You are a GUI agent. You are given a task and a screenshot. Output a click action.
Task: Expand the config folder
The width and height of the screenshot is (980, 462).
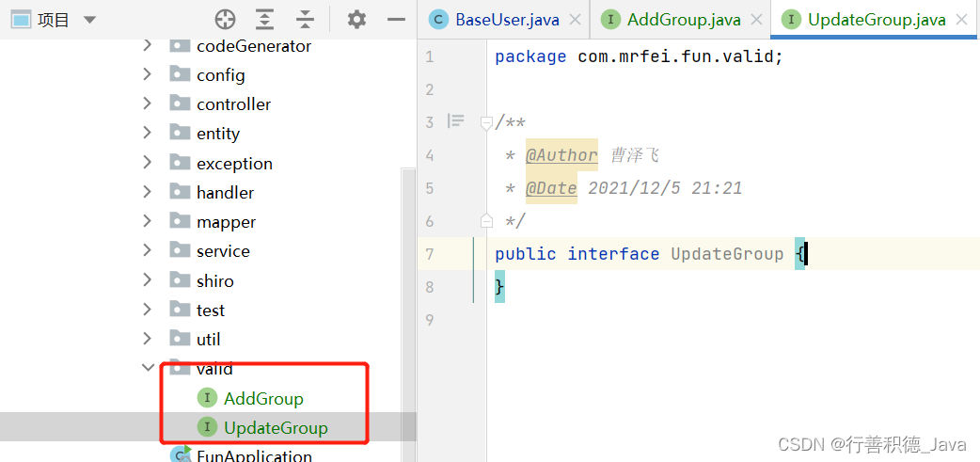(148, 74)
